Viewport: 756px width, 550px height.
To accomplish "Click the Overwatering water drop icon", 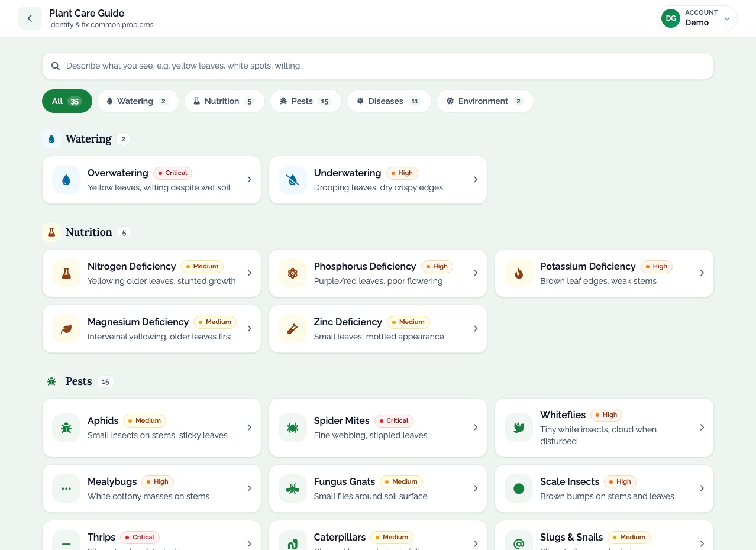I will point(66,180).
